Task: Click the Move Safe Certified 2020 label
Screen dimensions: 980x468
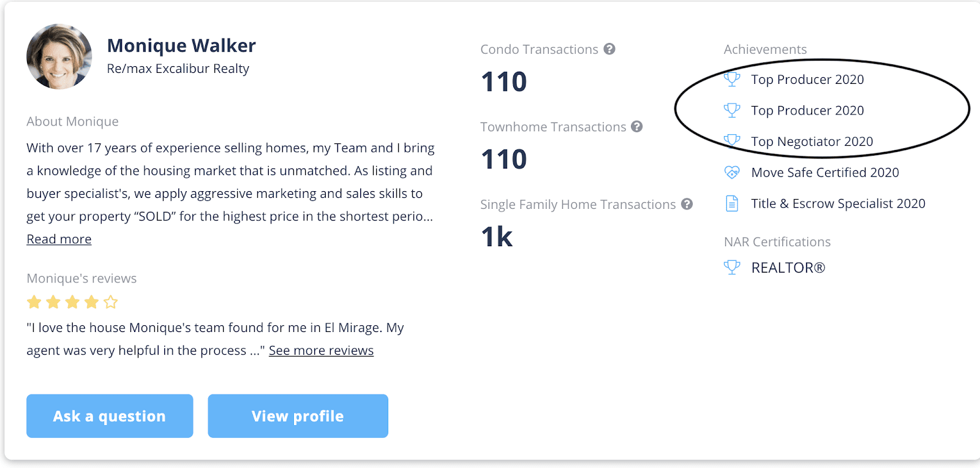Action: coord(825,173)
